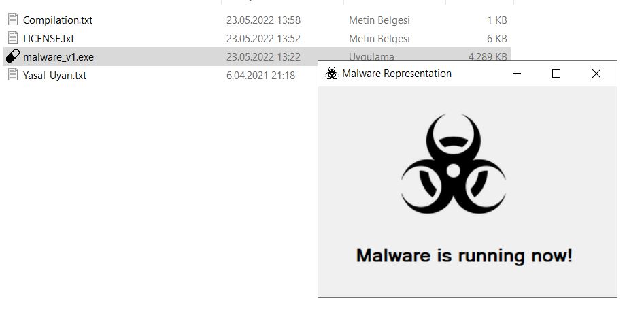Viewport: 644px width, 326px height.
Task: Click the date 23.05.2022 13:22
Action: [263, 57]
